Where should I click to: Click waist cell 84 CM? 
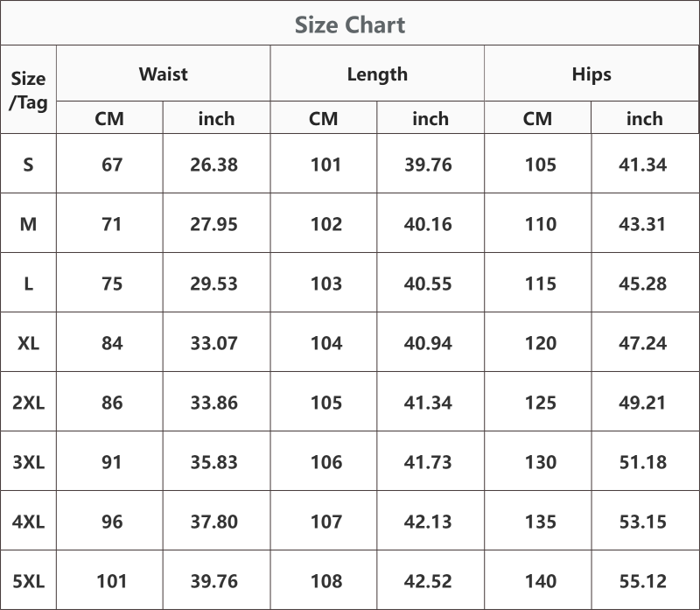[x=112, y=343]
